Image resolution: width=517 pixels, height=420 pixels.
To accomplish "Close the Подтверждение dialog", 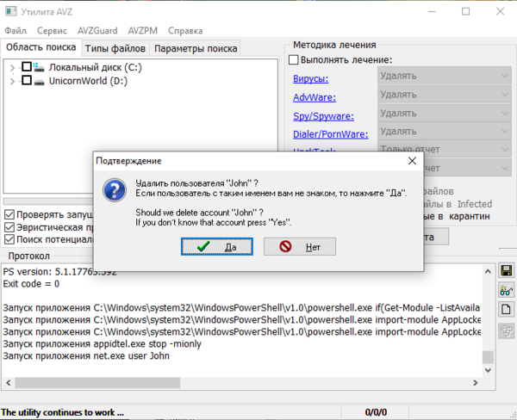I will point(412,161).
